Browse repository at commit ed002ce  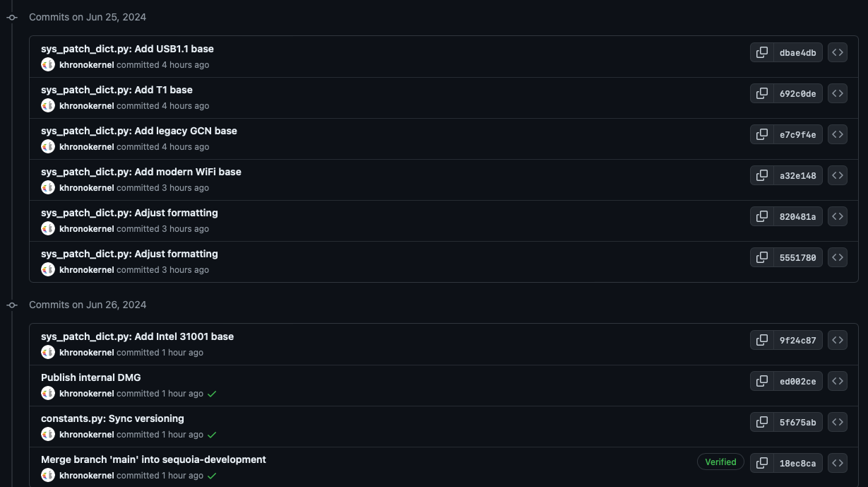pos(838,381)
